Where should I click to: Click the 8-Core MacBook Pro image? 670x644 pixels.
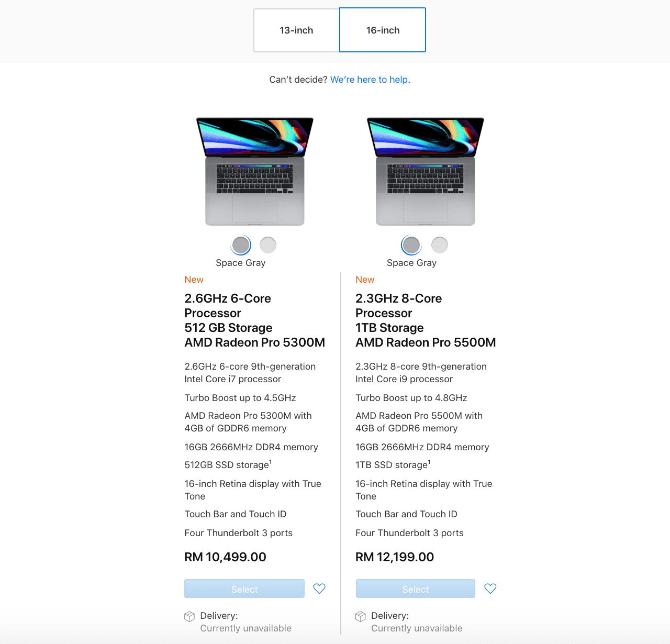coord(426,171)
